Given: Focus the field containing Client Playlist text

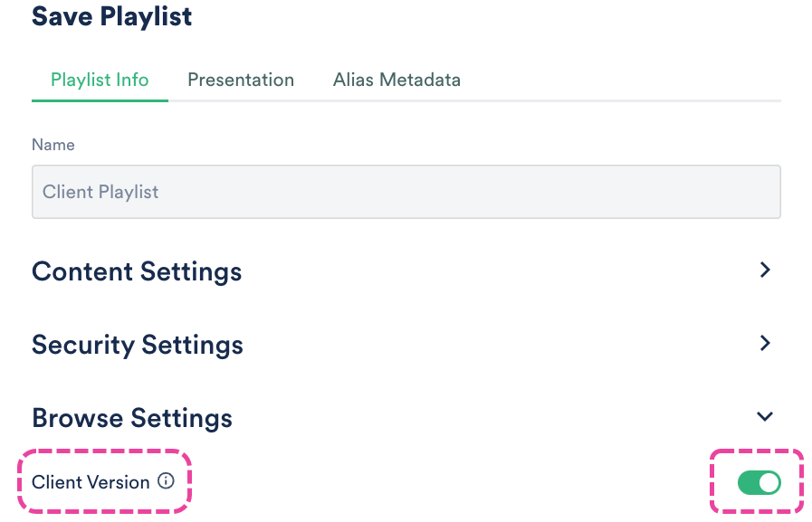Looking at the screenshot, I should [x=406, y=192].
